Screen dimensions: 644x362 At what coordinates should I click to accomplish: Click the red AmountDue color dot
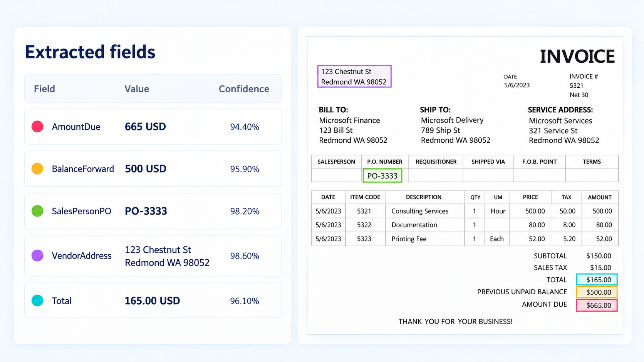pyautogui.click(x=37, y=127)
